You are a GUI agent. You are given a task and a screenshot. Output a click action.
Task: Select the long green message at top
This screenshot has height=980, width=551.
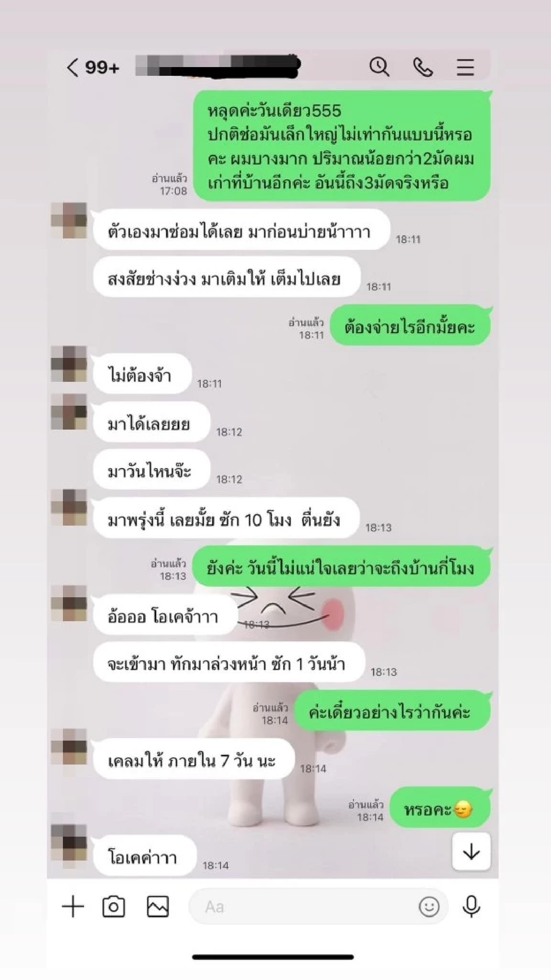click(342, 146)
